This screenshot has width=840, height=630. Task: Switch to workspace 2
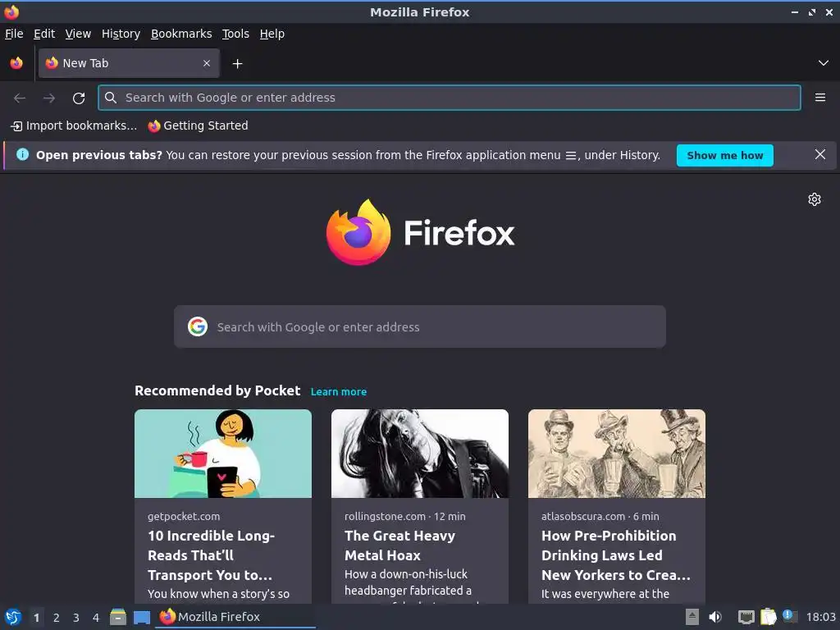click(57, 618)
